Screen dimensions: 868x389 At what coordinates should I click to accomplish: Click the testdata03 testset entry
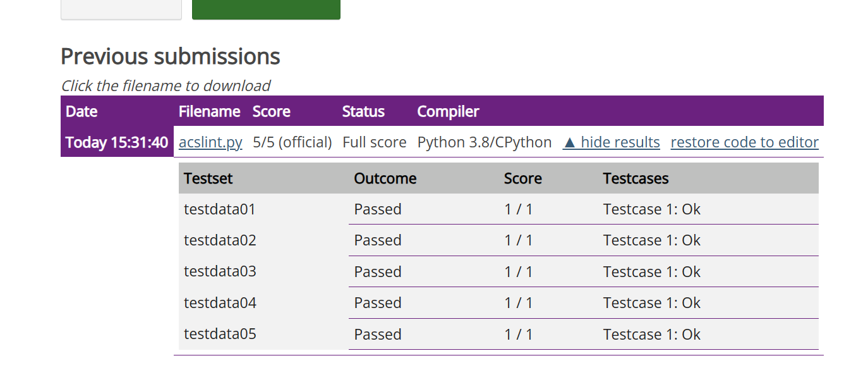point(220,272)
